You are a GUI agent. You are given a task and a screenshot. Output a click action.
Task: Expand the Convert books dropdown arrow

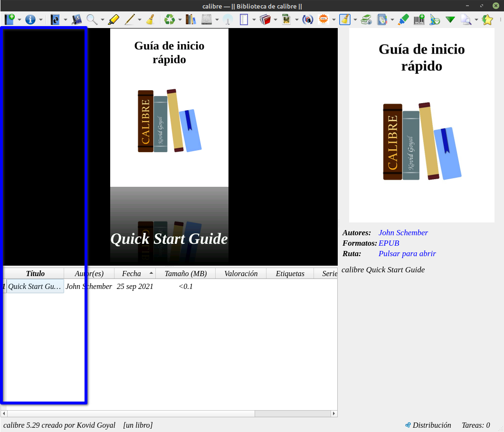click(x=65, y=20)
